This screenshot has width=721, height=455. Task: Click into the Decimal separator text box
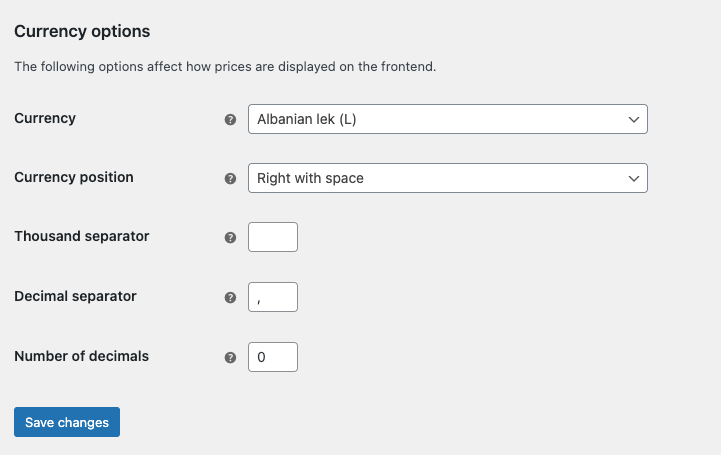273,297
